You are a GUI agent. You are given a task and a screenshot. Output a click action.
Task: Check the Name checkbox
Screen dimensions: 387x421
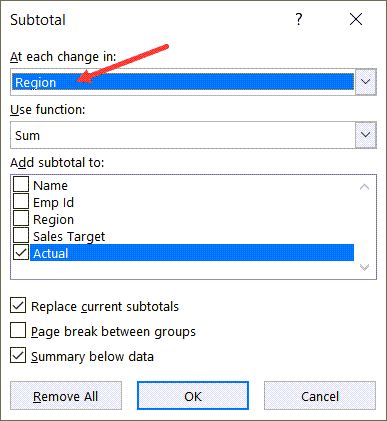pyautogui.click(x=21, y=184)
